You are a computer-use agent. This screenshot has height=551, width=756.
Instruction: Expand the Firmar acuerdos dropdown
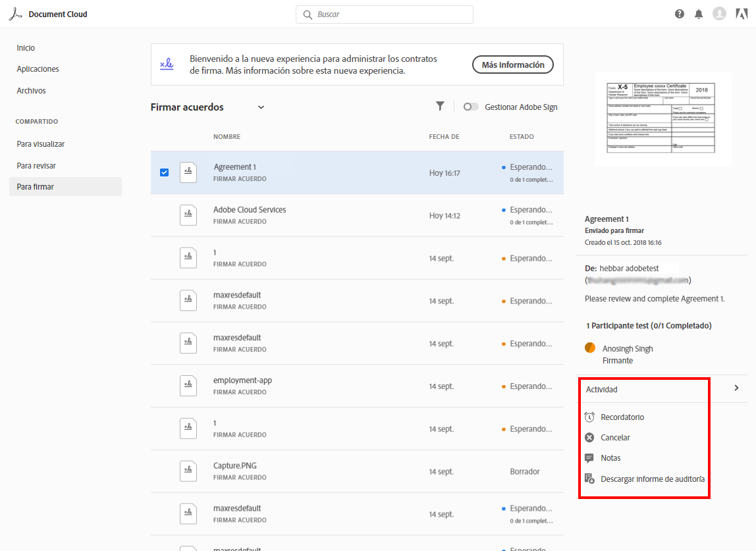click(x=261, y=107)
